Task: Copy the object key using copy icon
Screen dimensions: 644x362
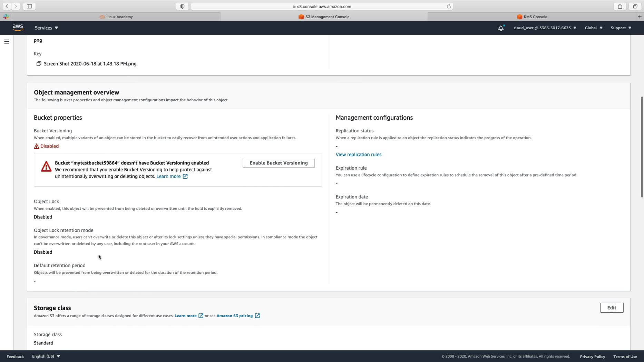Action: (39, 64)
